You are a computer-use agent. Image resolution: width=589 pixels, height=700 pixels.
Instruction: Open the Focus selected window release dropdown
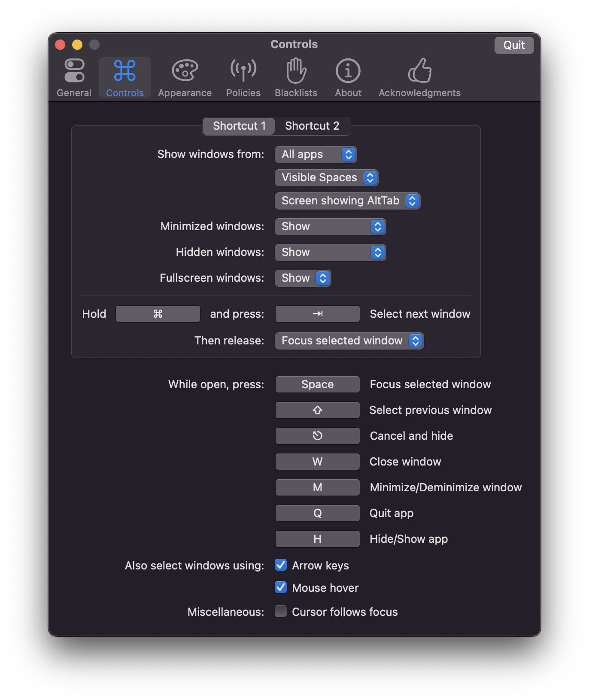(x=349, y=341)
